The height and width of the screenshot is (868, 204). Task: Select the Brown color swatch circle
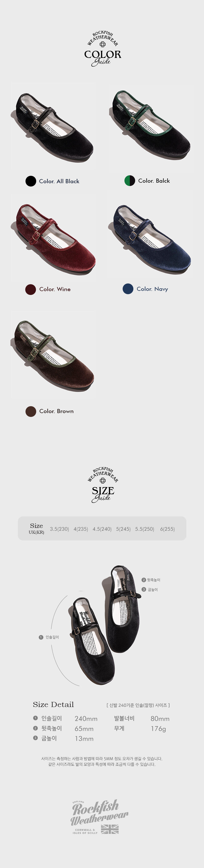[31, 411]
